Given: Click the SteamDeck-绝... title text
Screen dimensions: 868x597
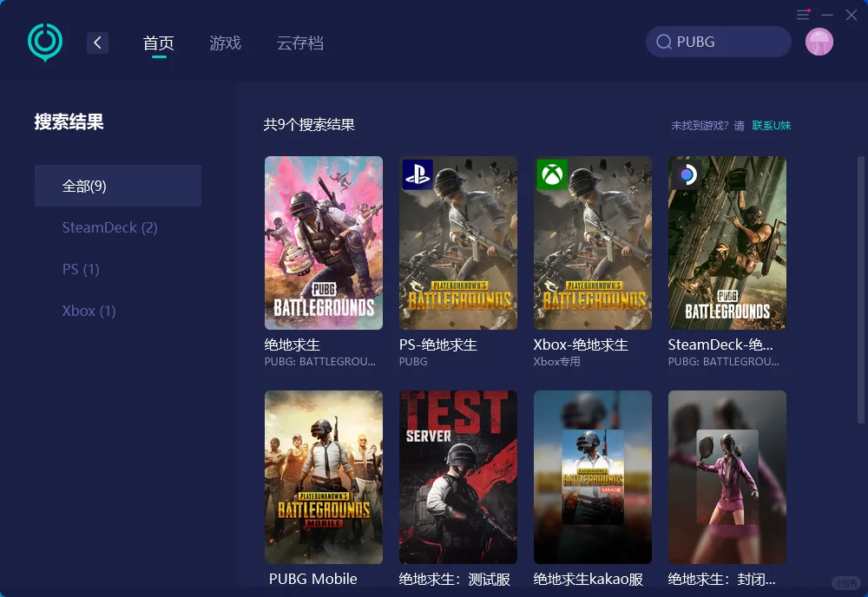Looking at the screenshot, I should tap(720, 344).
